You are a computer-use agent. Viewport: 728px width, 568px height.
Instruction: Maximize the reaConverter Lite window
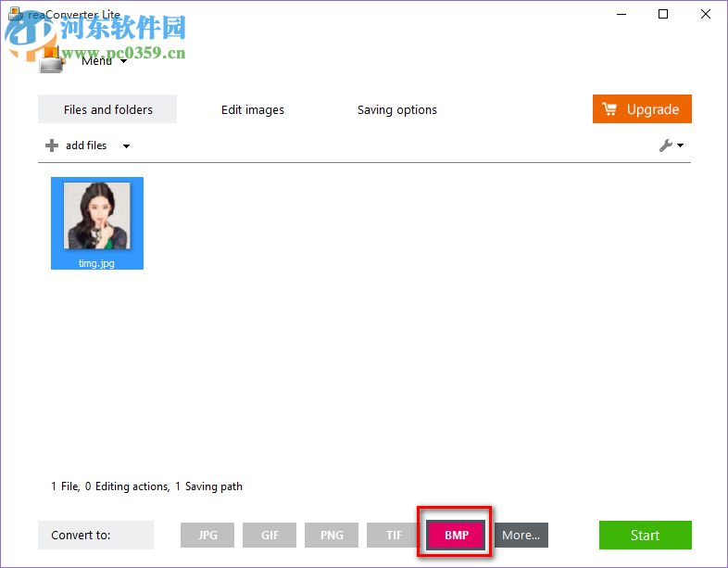663,15
